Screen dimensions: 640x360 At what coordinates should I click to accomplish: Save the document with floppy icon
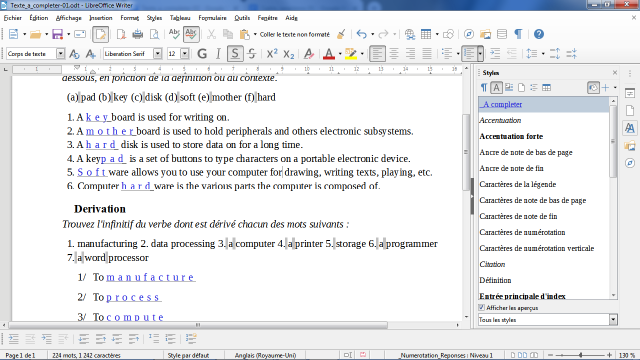pos(57,34)
